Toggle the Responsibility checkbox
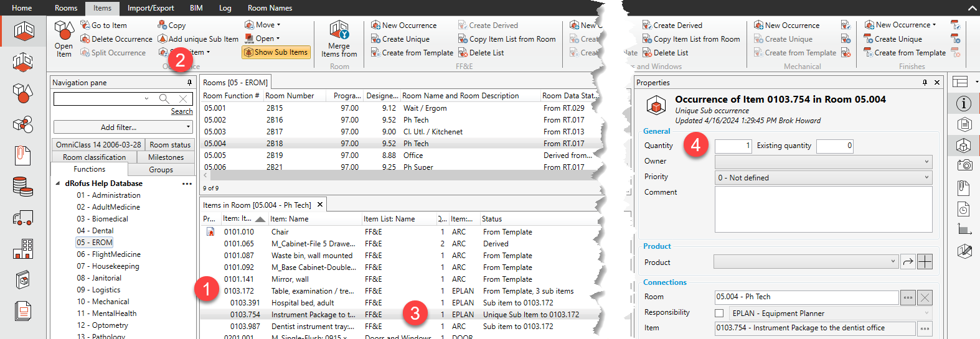This screenshot has width=980, height=339. point(719,313)
